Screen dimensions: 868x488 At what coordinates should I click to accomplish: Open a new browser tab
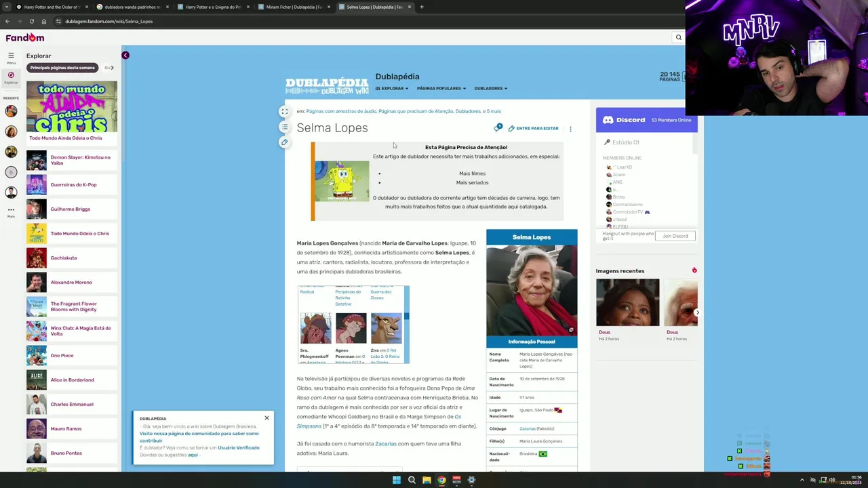tap(421, 7)
